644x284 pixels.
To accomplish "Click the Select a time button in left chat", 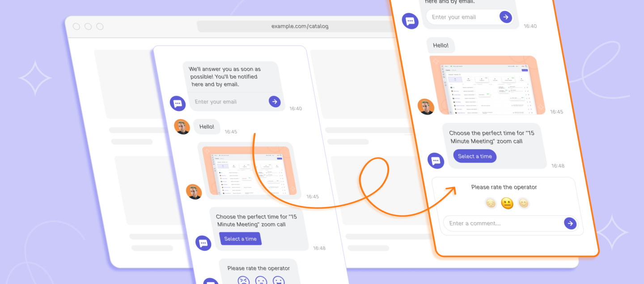I will coord(241,239).
